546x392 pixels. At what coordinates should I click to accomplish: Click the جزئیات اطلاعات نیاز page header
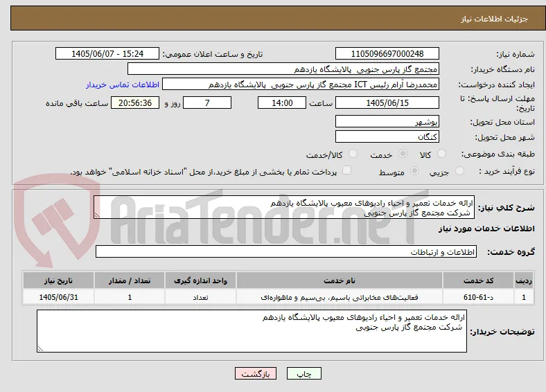495,19
